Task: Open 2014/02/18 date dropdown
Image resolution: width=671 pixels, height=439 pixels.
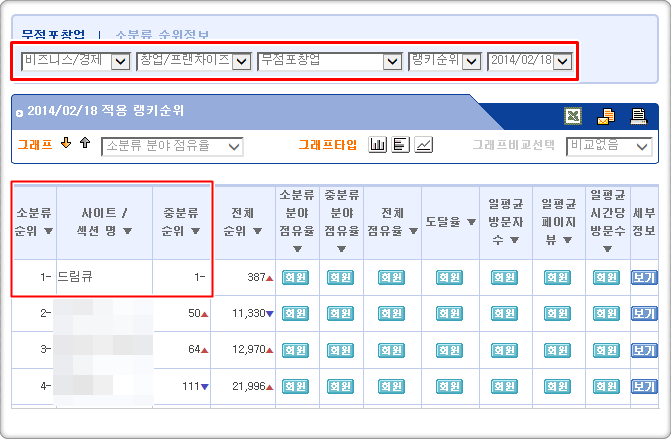Action: coord(530,61)
